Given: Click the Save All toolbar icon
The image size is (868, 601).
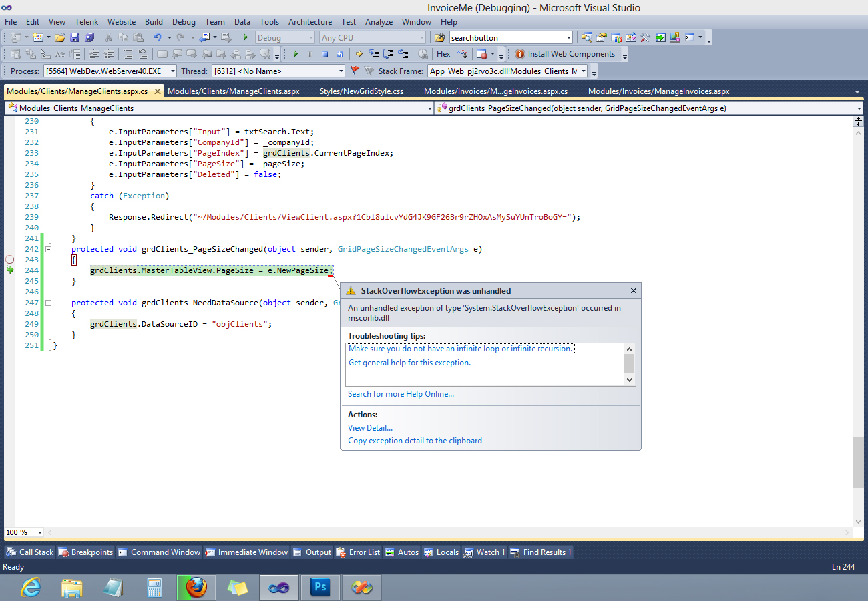Looking at the screenshot, I should coord(89,38).
